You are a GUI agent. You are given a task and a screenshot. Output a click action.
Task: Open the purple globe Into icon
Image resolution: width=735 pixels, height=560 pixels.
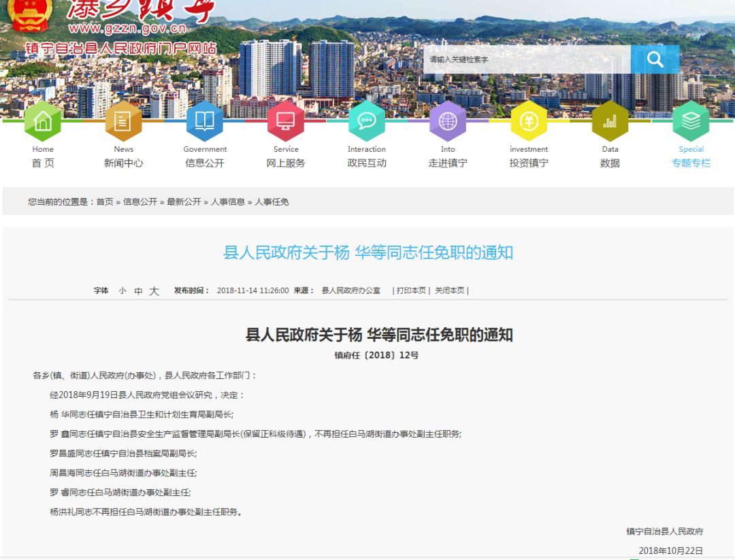pos(448,121)
